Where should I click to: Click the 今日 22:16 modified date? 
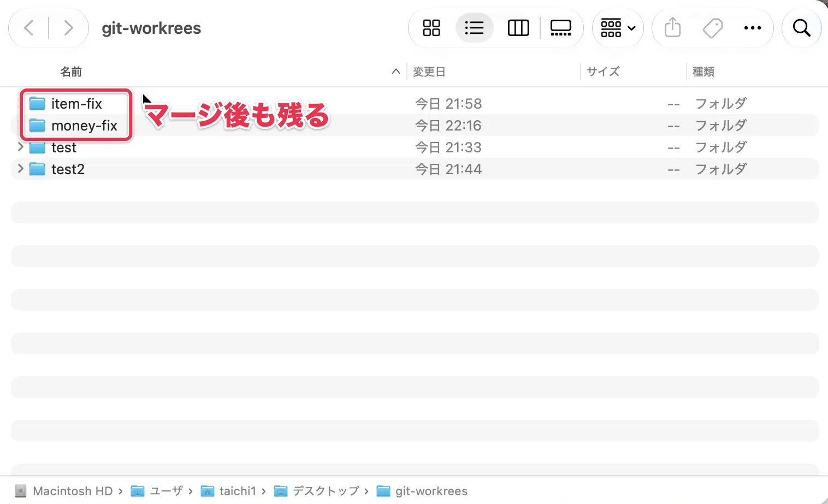click(448, 125)
